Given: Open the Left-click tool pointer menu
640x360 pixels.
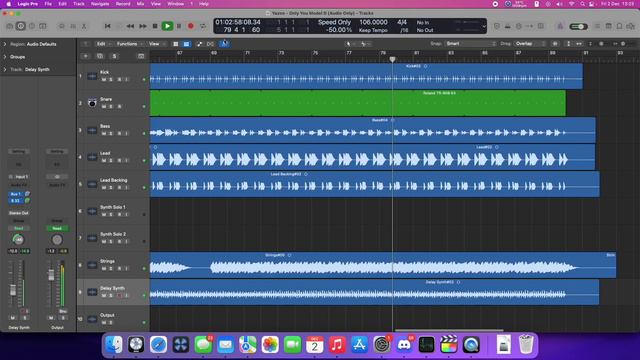Looking at the screenshot, I should tap(349, 44).
